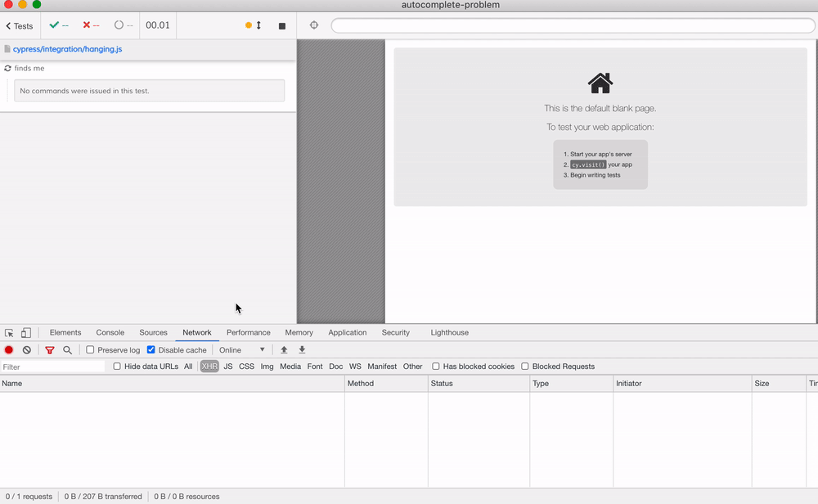Select the XHR request filter

tap(209, 367)
